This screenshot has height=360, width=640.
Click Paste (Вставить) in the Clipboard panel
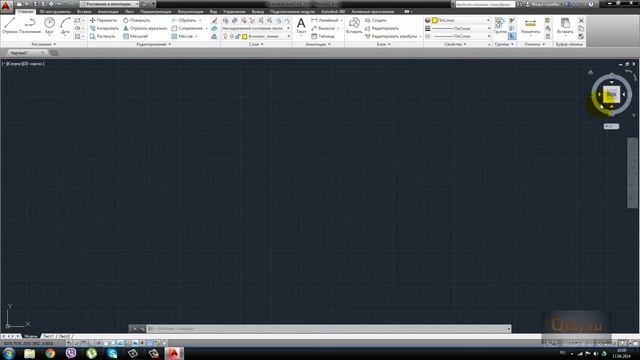pos(565,25)
